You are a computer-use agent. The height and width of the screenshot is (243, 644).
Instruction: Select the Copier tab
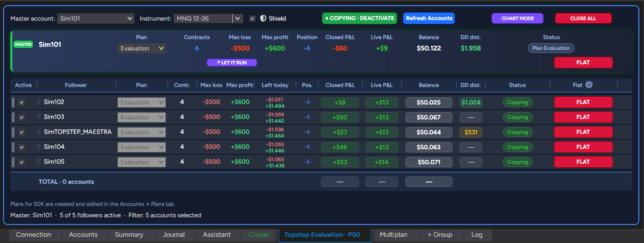pyautogui.click(x=259, y=235)
